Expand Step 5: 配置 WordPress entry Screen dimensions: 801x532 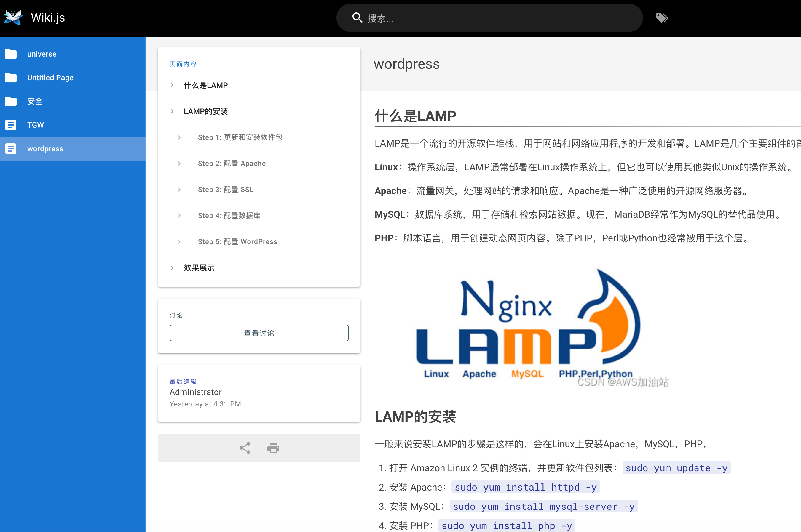tap(179, 242)
